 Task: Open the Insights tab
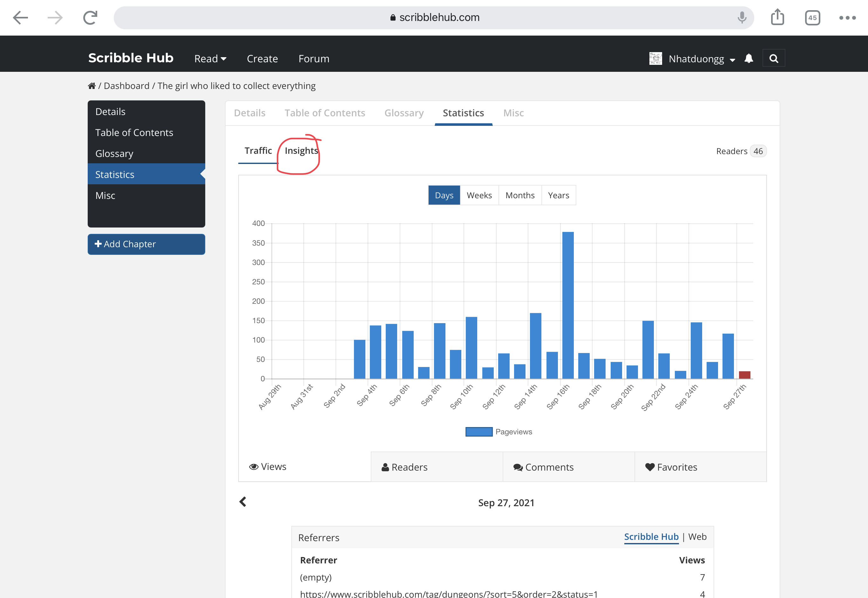coord(301,151)
